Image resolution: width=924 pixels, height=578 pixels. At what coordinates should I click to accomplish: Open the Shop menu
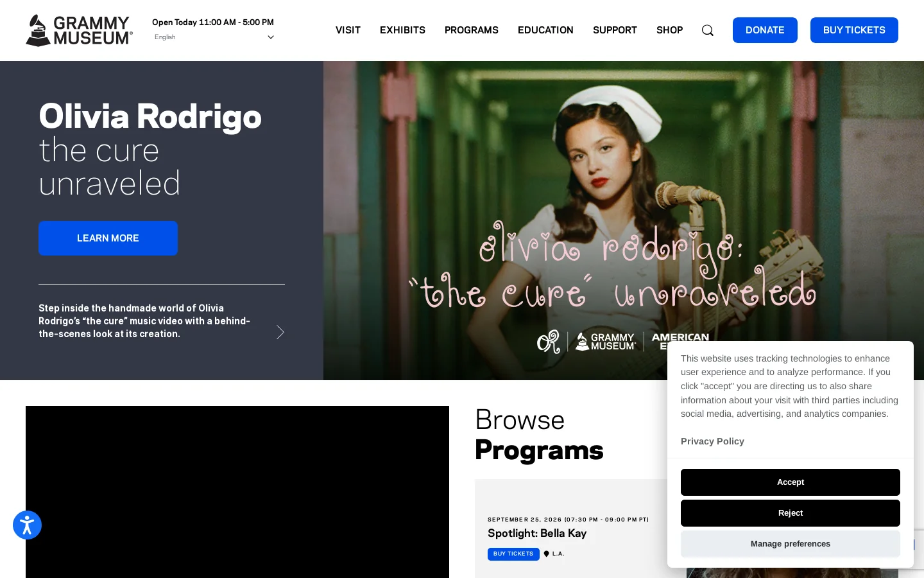tap(669, 30)
